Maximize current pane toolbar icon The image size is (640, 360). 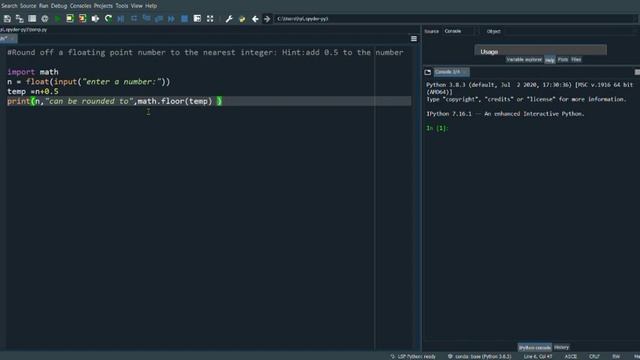tap(197, 19)
